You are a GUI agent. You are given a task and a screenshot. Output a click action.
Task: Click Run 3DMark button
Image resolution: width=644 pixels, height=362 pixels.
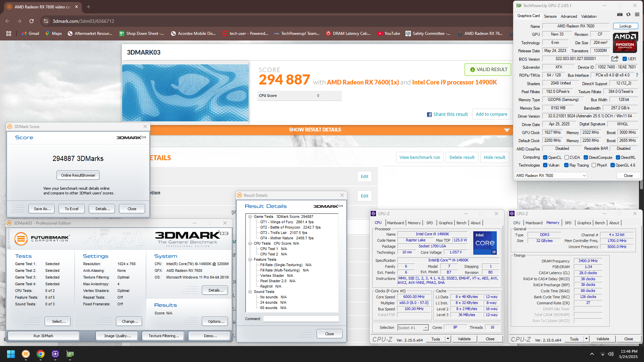pos(43,336)
